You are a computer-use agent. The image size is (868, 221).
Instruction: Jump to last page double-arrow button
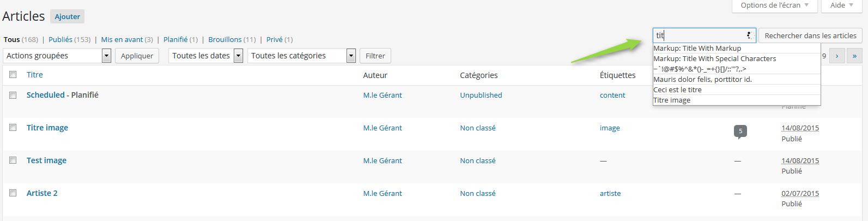click(854, 56)
